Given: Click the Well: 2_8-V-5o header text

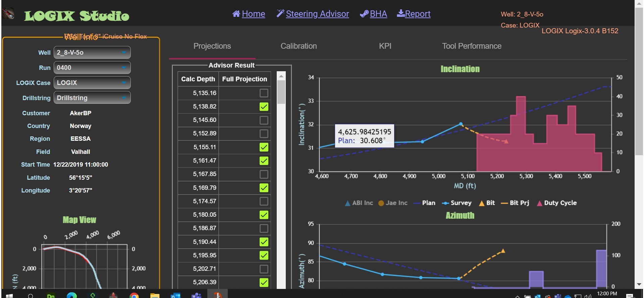Looking at the screenshot, I should pyautogui.click(x=522, y=14).
